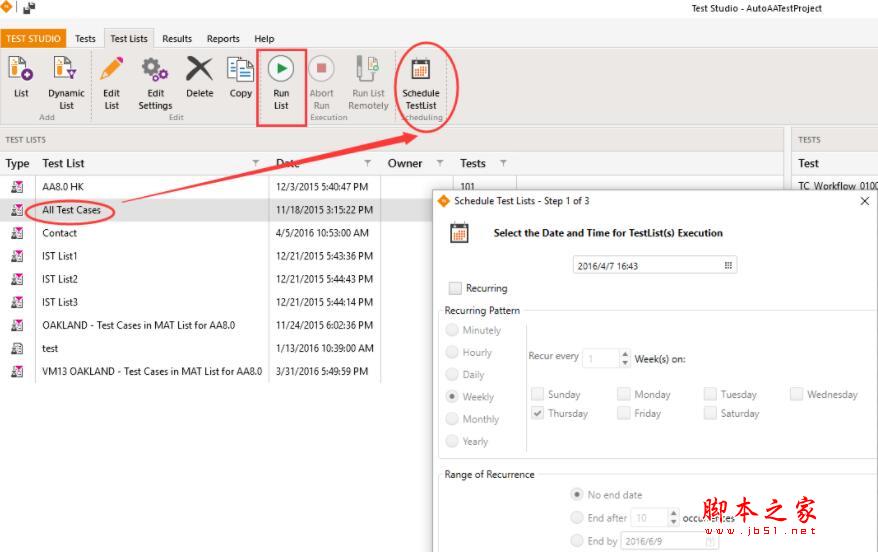The image size is (878, 552).
Task: Open the TEST STUDIO ribbon tab
Action: (x=33, y=39)
